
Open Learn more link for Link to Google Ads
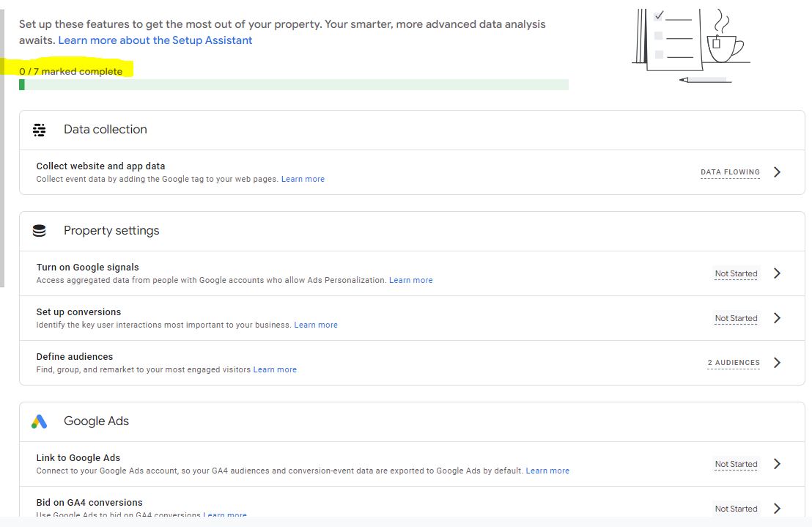547,471
